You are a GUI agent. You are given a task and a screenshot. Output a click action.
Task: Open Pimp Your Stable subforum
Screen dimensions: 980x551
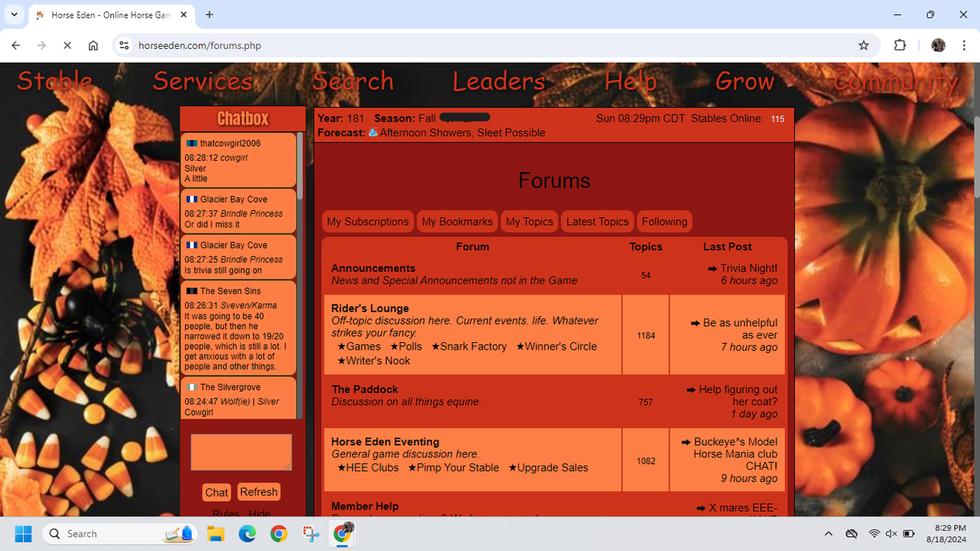453,468
